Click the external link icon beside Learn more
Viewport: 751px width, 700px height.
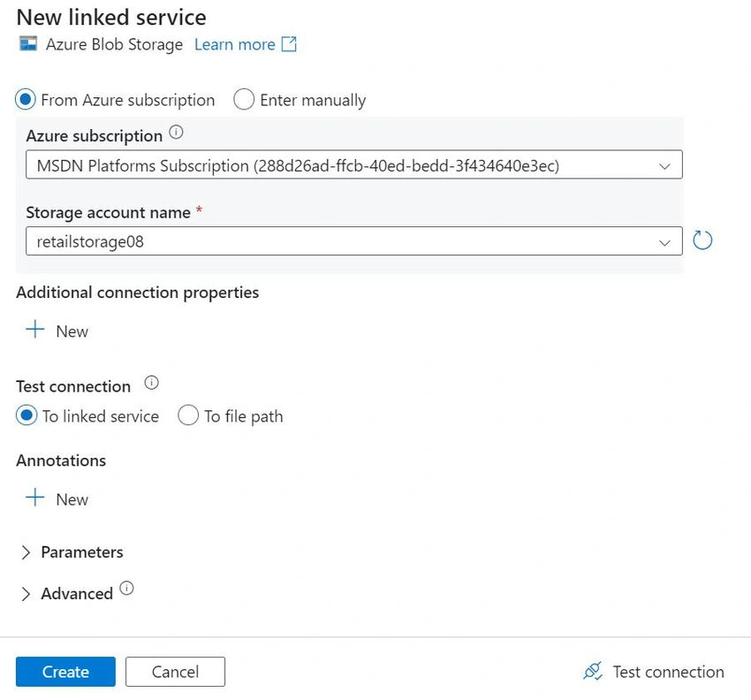pyautogui.click(x=289, y=44)
